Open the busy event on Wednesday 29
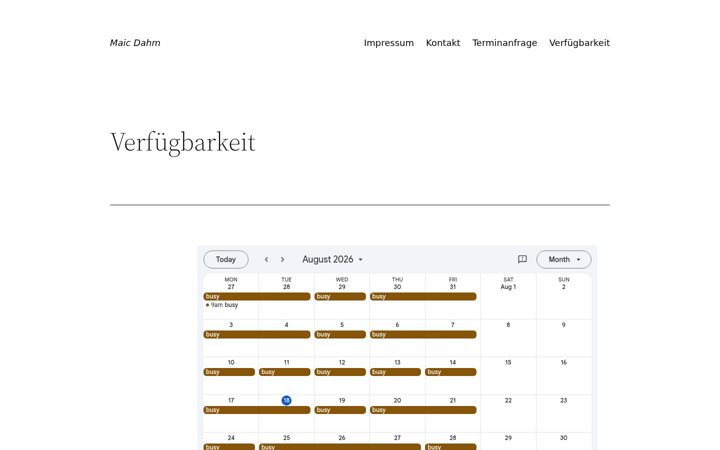Image resolution: width=720 pixels, height=450 pixels. (x=340, y=297)
